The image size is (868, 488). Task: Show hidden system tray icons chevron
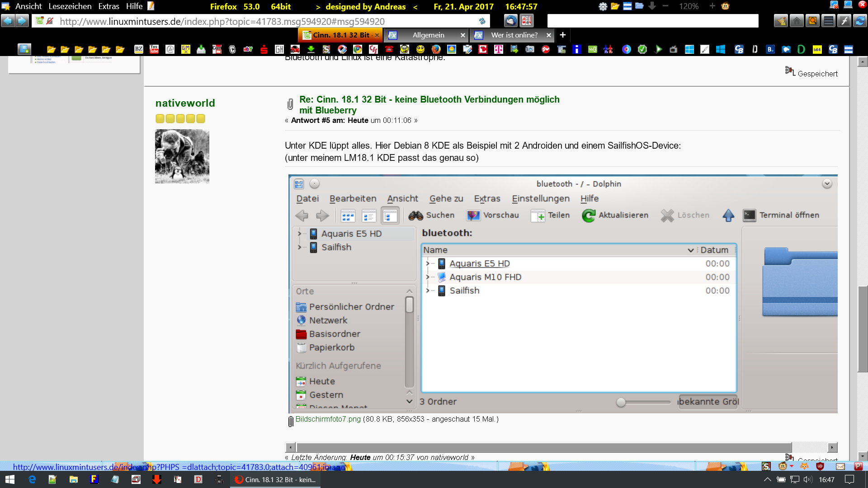(x=767, y=479)
